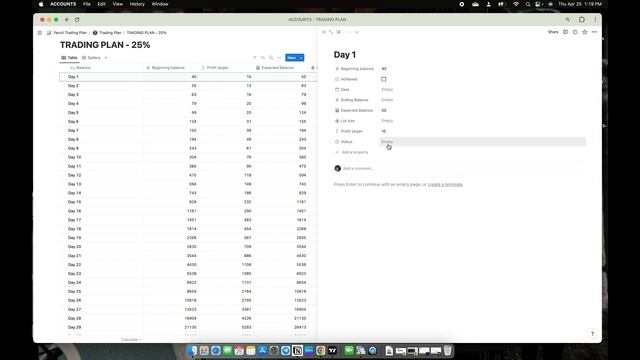The width and height of the screenshot is (640, 360).
Task: Open Trash in the dock
Action: coord(448,351)
